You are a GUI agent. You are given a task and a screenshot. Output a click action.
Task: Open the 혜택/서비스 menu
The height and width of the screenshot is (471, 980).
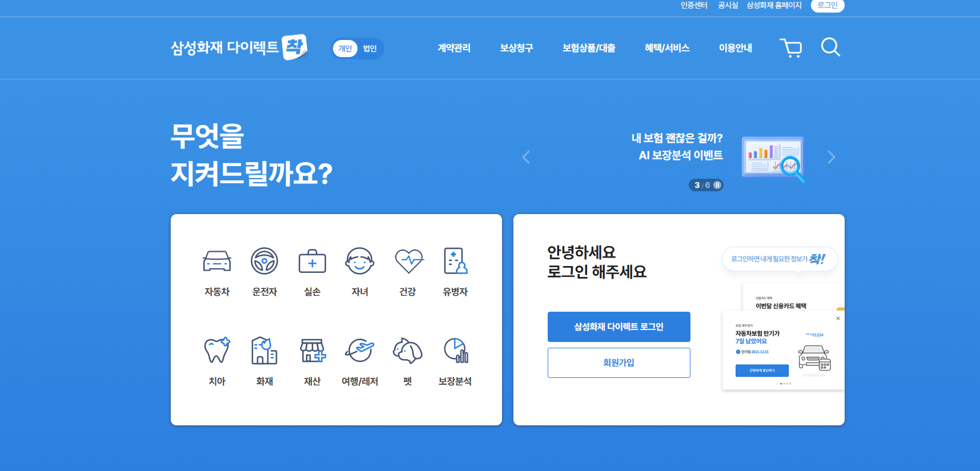pyautogui.click(x=667, y=48)
